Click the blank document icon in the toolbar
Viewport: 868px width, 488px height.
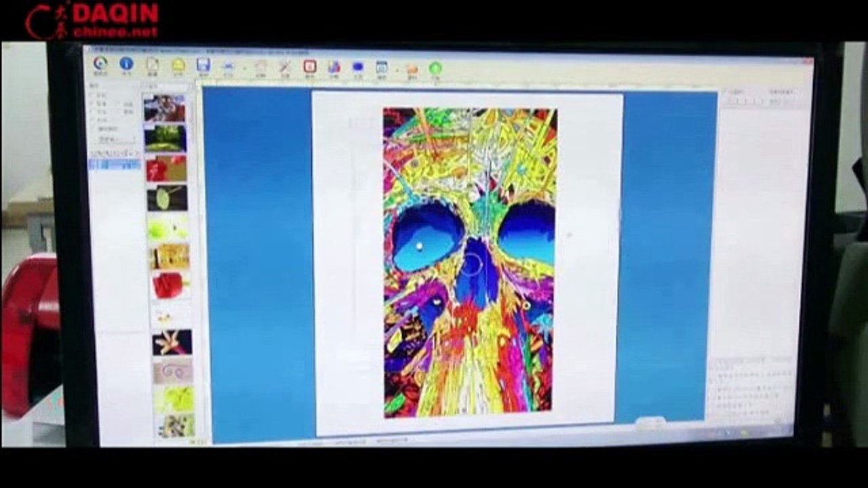coord(153,64)
